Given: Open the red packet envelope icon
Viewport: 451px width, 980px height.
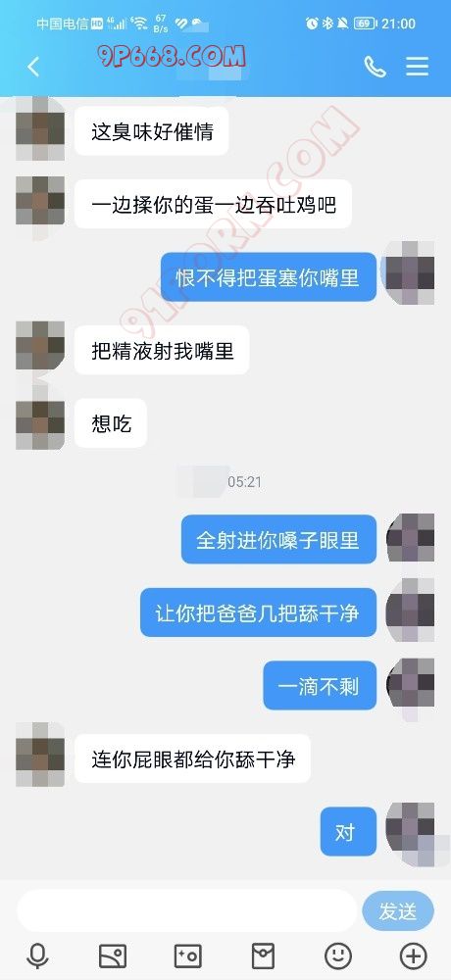Looking at the screenshot, I should tap(263, 955).
